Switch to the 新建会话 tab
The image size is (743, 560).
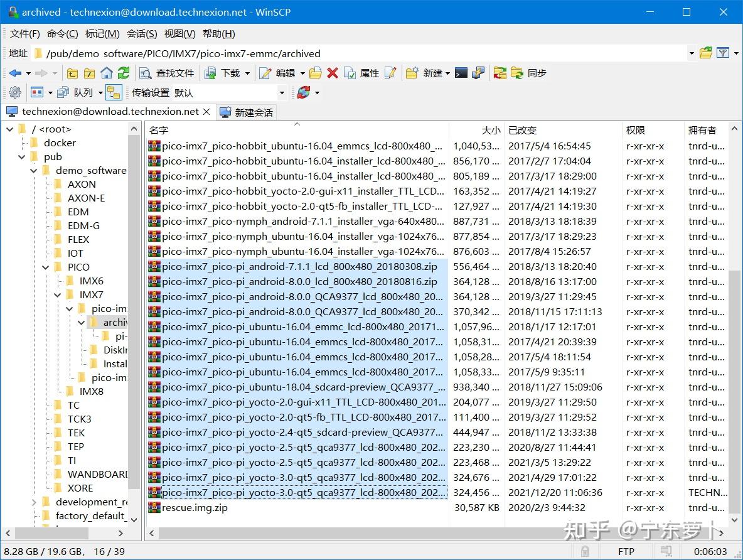tap(247, 112)
